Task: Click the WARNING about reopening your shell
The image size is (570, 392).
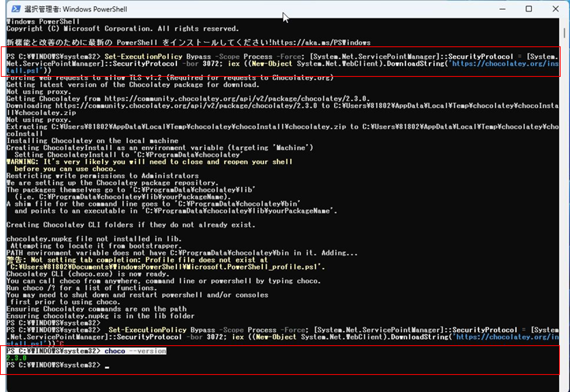Action: 151,161
